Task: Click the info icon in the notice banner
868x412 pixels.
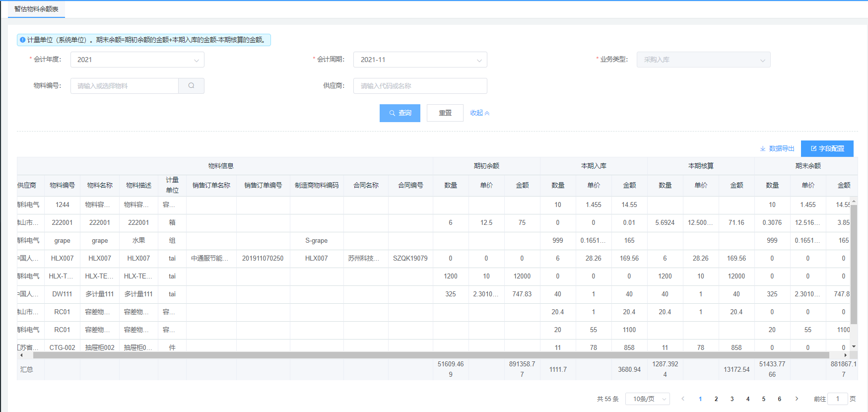Action: click(22, 40)
